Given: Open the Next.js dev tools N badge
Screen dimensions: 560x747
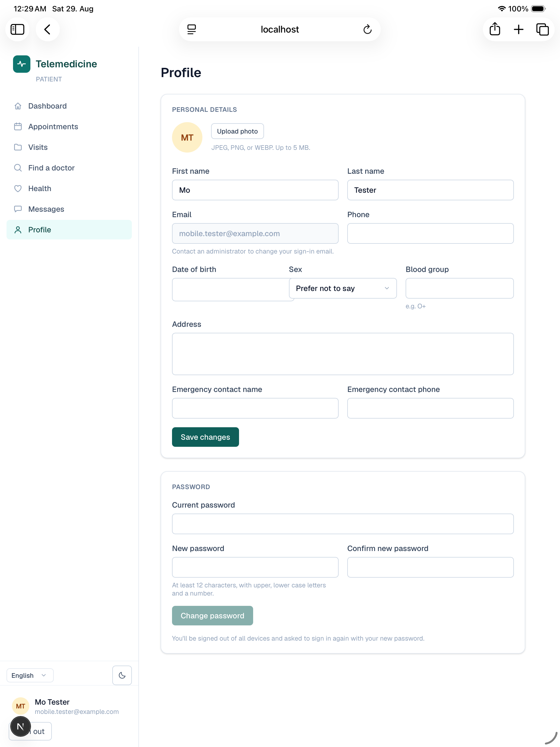Looking at the screenshot, I should 20,726.
